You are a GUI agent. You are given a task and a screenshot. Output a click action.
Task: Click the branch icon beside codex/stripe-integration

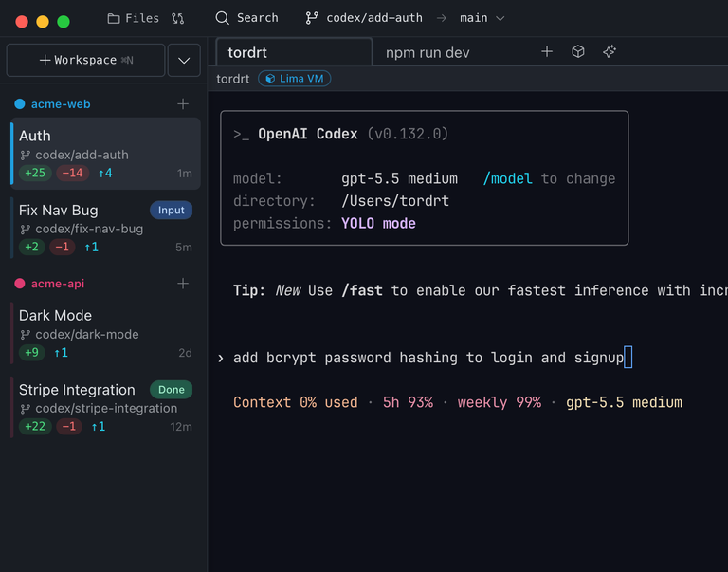click(x=25, y=409)
